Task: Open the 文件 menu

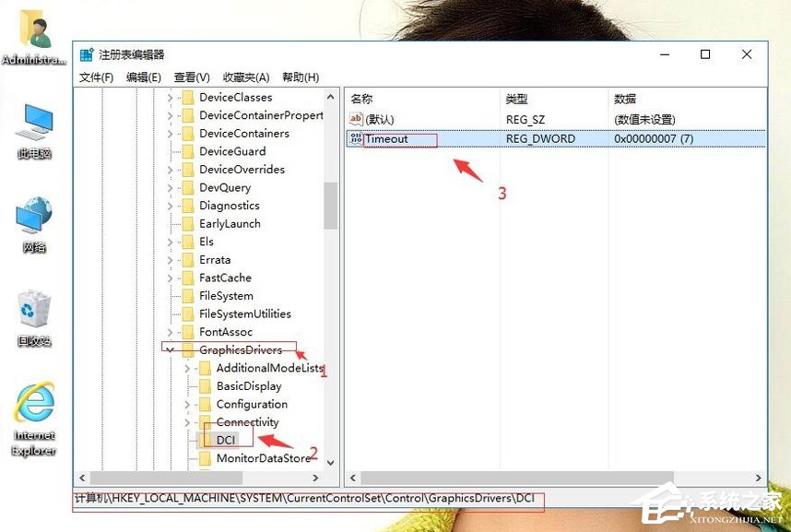Action: 96,77
